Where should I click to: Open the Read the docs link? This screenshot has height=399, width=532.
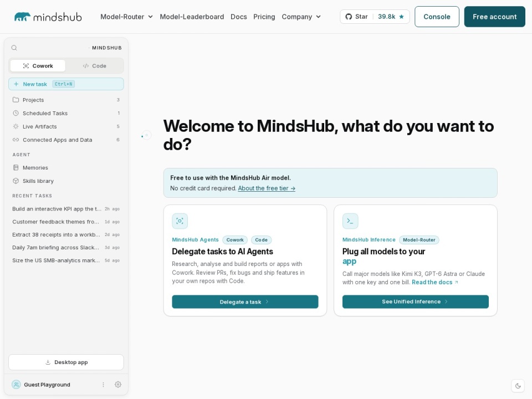click(x=434, y=282)
